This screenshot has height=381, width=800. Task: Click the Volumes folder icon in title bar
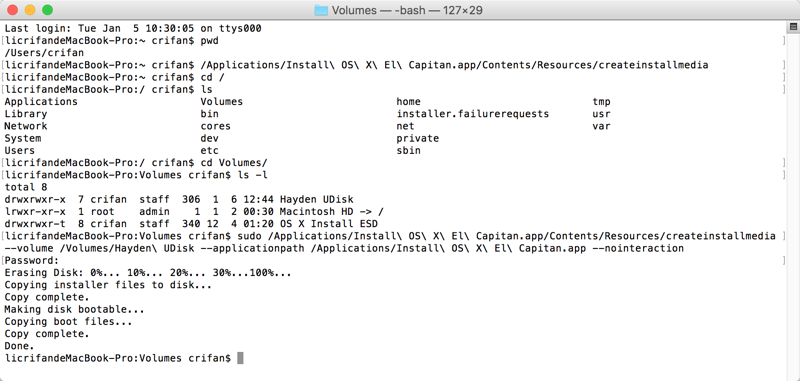(321, 10)
